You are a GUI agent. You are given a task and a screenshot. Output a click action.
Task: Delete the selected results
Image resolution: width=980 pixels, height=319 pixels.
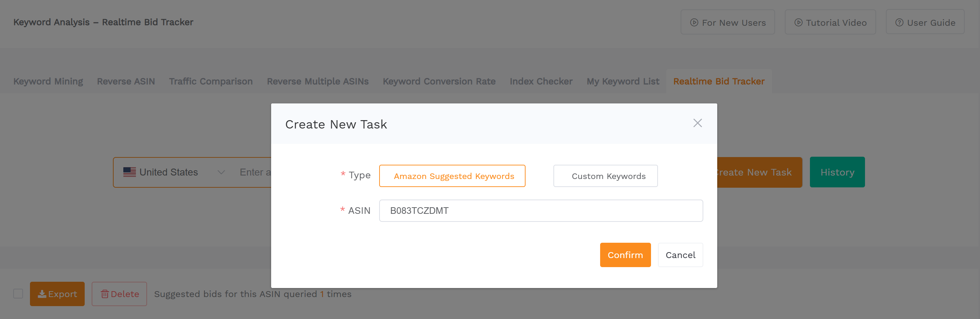click(119, 294)
